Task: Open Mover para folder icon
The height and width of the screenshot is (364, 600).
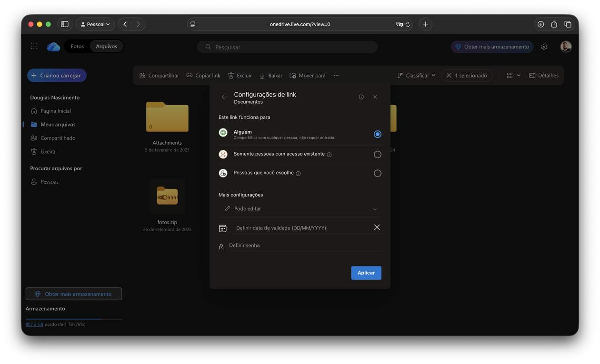Action: [x=292, y=75]
